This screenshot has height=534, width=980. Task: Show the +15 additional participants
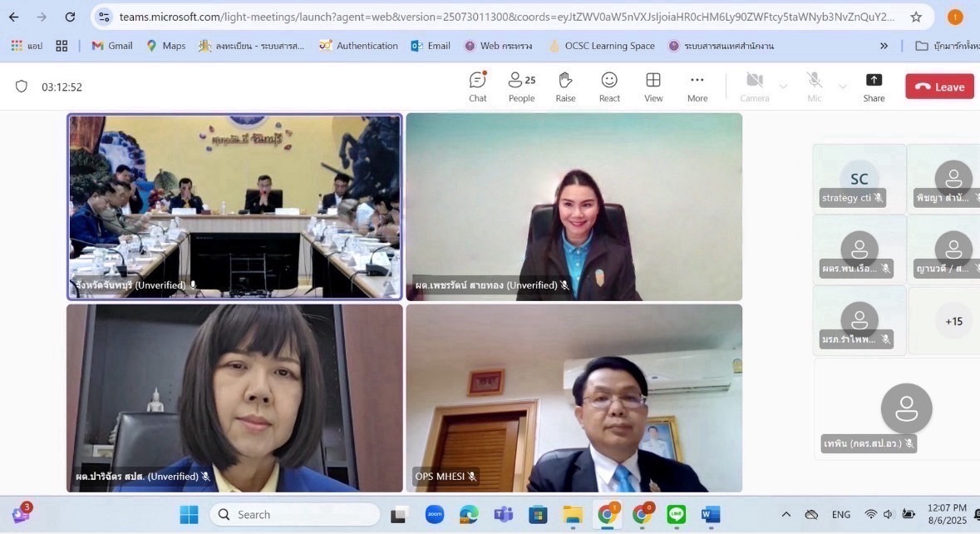click(953, 321)
